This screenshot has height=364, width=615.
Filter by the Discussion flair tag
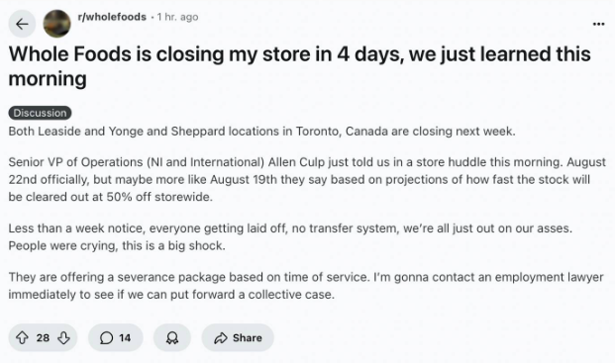(40, 113)
